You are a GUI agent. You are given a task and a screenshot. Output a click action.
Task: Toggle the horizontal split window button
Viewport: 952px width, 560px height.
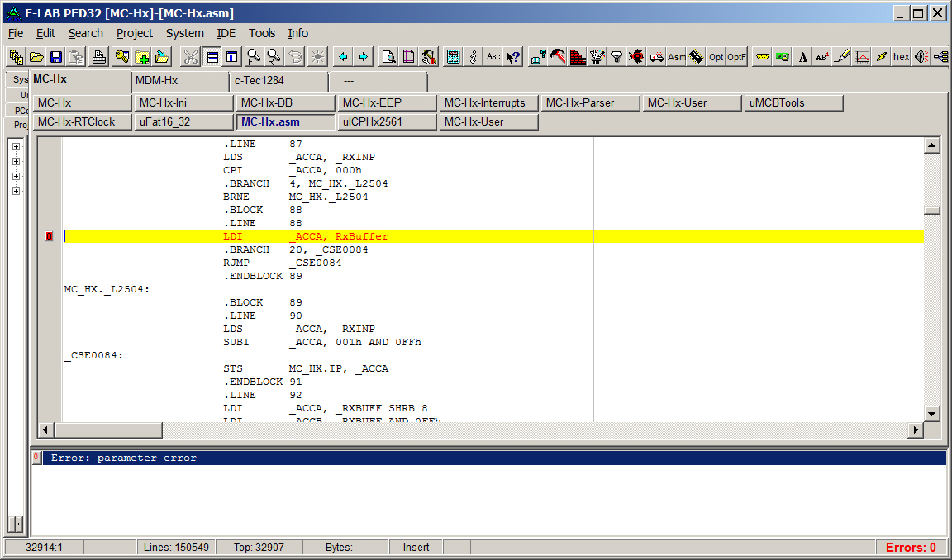(212, 57)
